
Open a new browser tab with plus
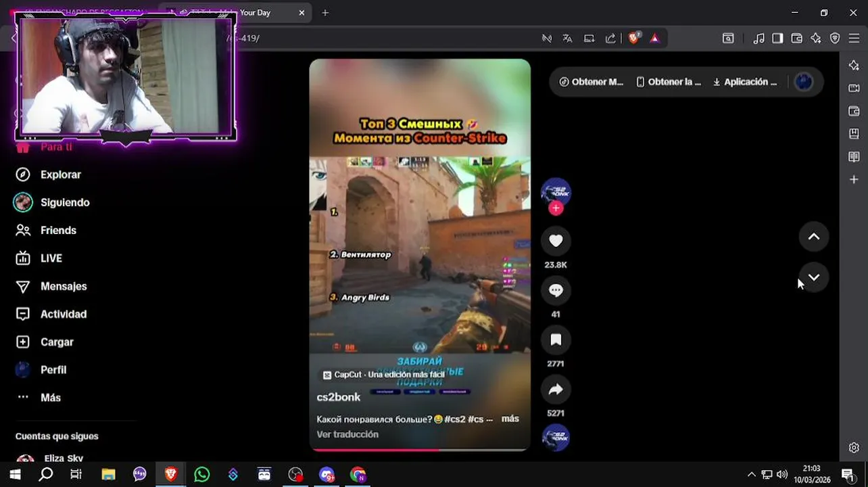point(325,13)
